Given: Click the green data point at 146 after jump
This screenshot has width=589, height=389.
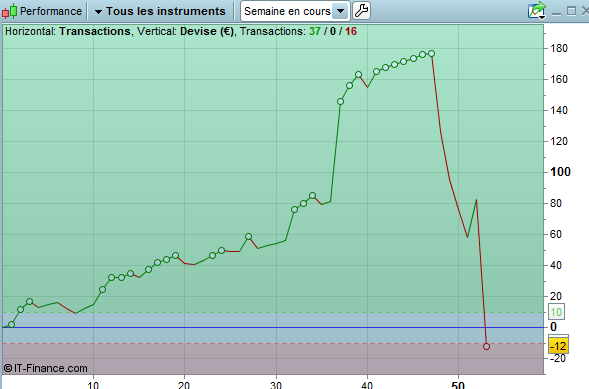Looking at the screenshot, I should coord(340,101).
